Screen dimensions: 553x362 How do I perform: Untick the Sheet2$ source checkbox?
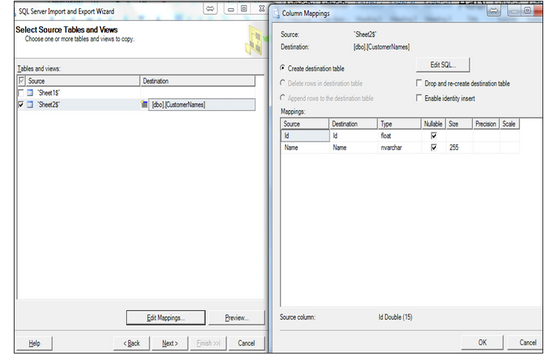click(x=21, y=104)
